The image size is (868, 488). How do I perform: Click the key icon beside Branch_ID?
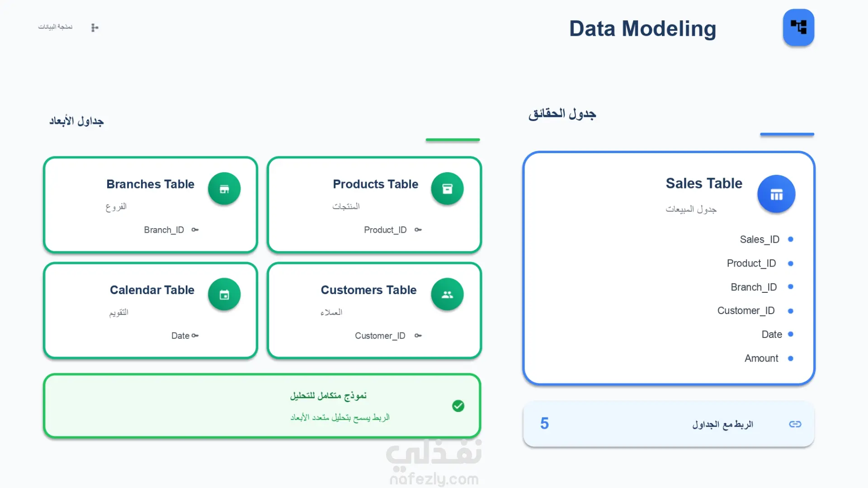click(195, 230)
